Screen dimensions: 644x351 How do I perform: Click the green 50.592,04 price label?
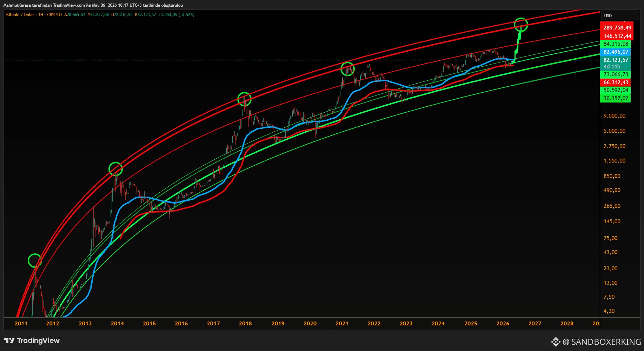pyautogui.click(x=616, y=90)
